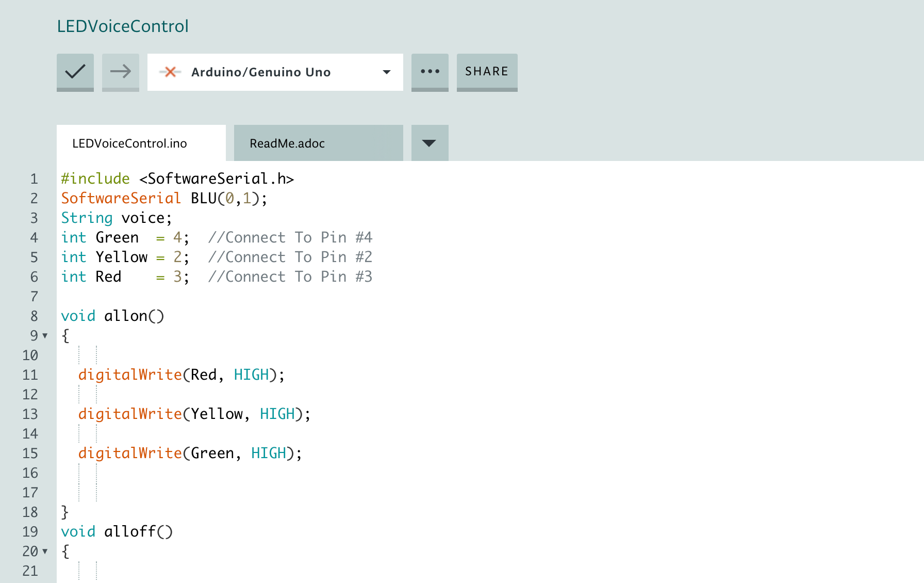Collapse the allon function fold at line 9
The width and height of the screenshot is (924, 583).
point(45,336)
